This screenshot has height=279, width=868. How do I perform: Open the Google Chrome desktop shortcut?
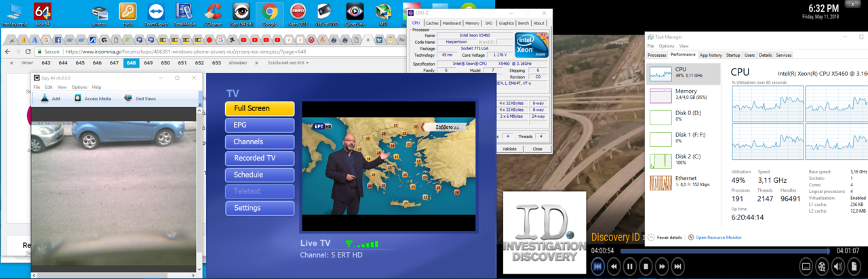tap(269, 14)
